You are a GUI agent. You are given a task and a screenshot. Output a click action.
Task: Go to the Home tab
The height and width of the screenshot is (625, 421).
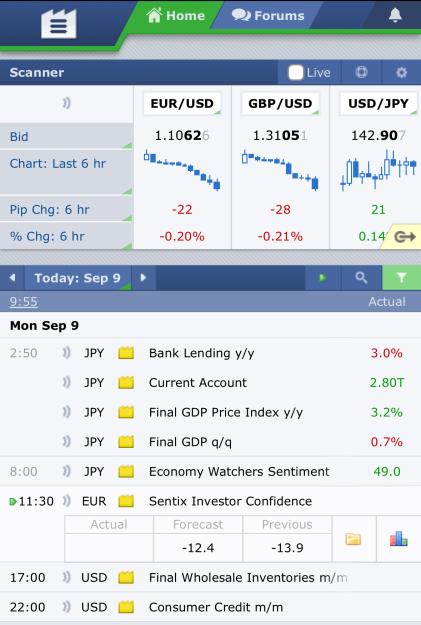pos(175,16)
